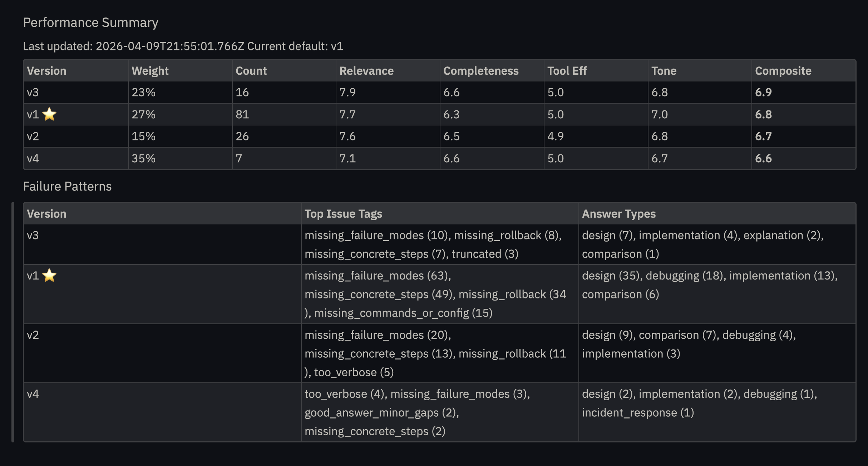Click the star icon beside v1 in Failure Patterns

coord(49,276)
